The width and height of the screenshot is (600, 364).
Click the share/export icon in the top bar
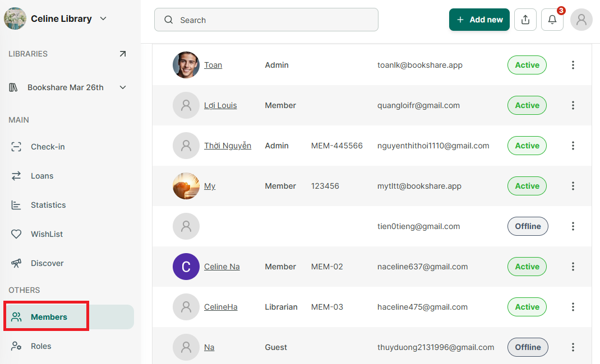pyautogui.click(x=525, y=20)
